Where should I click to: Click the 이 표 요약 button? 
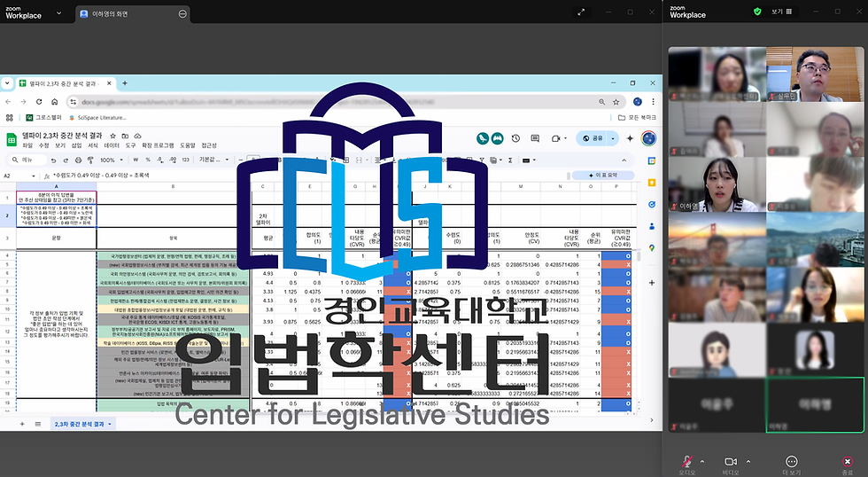(x=603, y=175)
